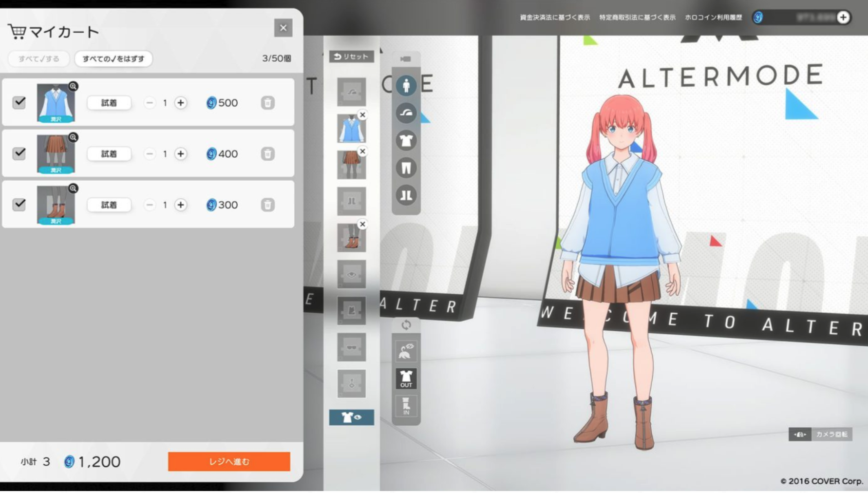Increase quantity of the 500 coin item

(181, 103)
